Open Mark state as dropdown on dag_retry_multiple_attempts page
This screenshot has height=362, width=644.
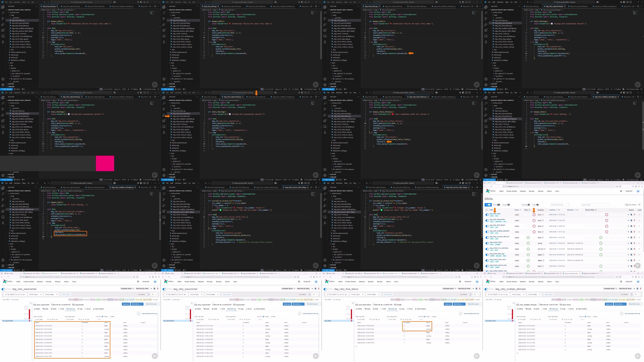(x=620, y=304)
